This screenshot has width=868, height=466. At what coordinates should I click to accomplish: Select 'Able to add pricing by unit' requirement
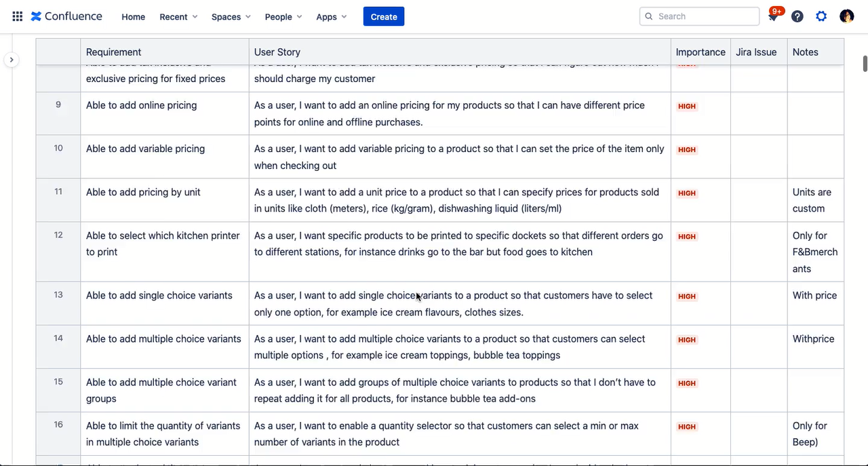pos(143,192)
